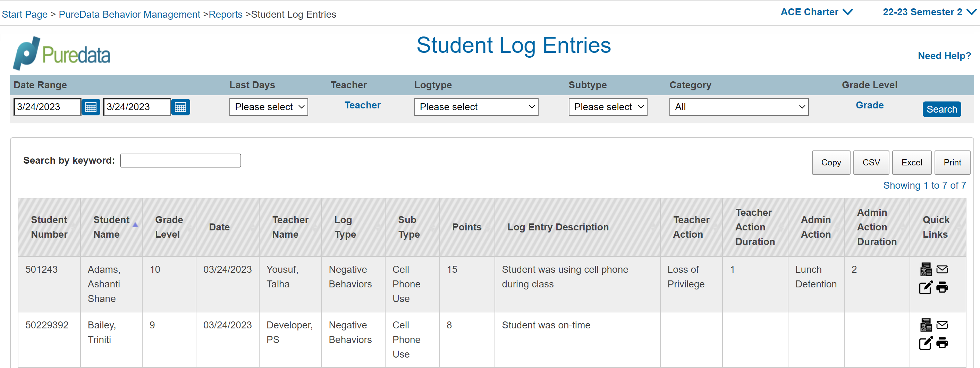The image size is (980, 368).
Task: Click the blue Search button
Action: pos(941,109)
